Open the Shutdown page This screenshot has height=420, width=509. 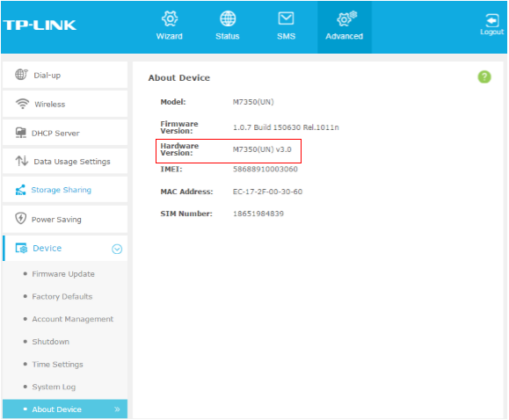(51, 342)
